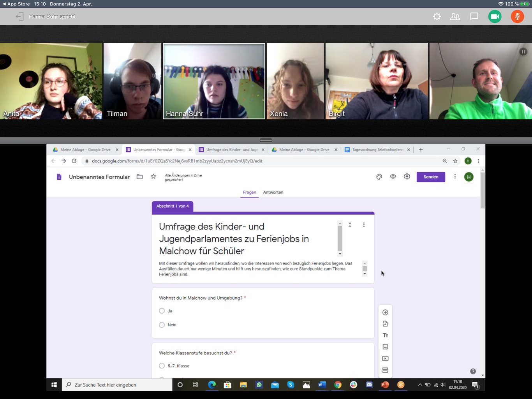Collapse section with the chevron icon
Screen dimensions: 532x399
(350, 225)
